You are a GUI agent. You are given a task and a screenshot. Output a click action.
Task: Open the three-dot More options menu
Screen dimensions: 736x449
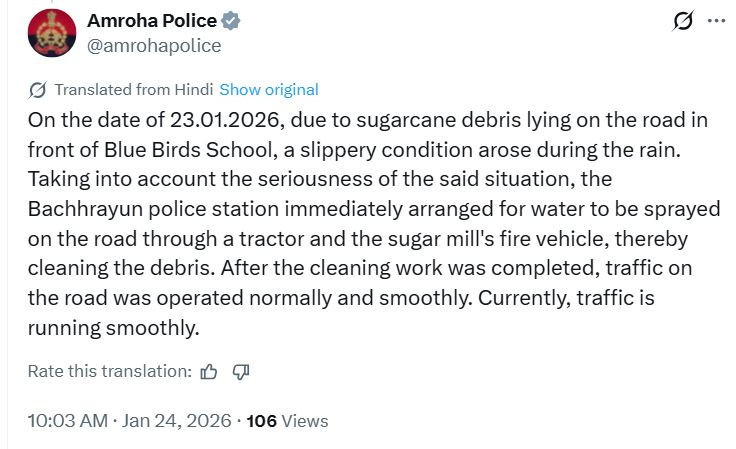point(716,21)
